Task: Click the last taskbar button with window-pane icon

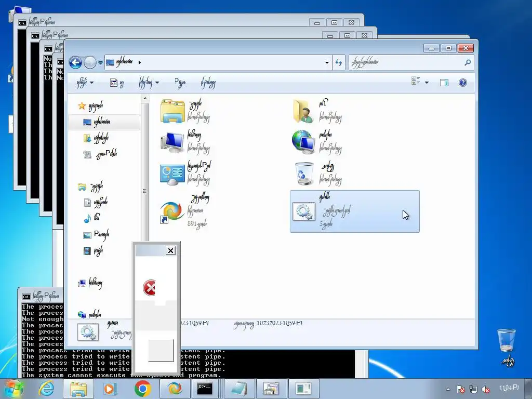Action: pos(303,389)
